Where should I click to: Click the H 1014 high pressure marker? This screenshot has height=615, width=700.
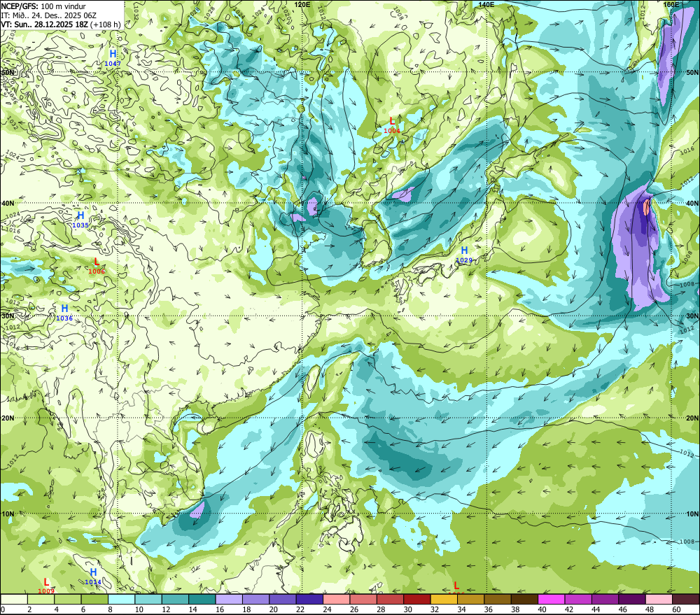tap(93, 577)
